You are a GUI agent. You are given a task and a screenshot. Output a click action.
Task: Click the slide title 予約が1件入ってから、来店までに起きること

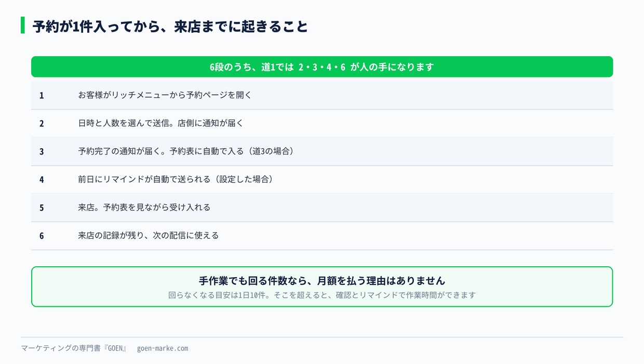(x=170, y=26)
